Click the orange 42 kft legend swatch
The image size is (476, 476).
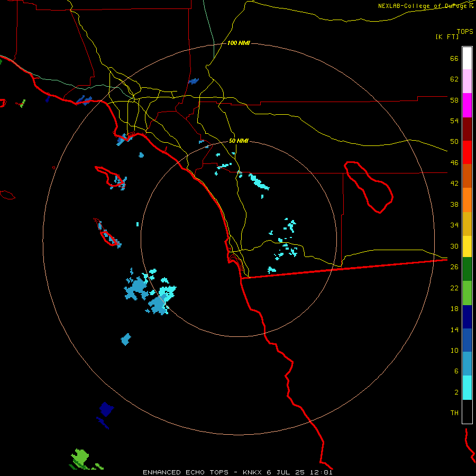point(467,199)
